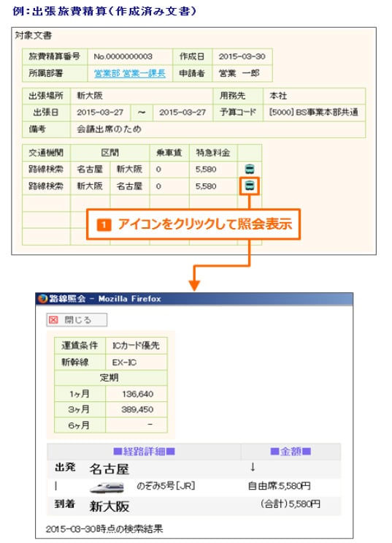Click the 特急料金 column header
Viewport: 392px width, 543px height.
pos(213,153)
